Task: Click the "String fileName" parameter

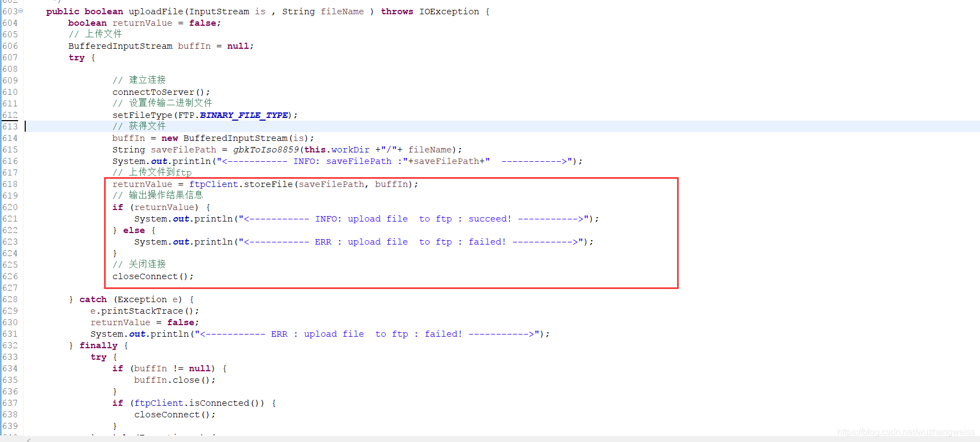Action: (323, 12)
